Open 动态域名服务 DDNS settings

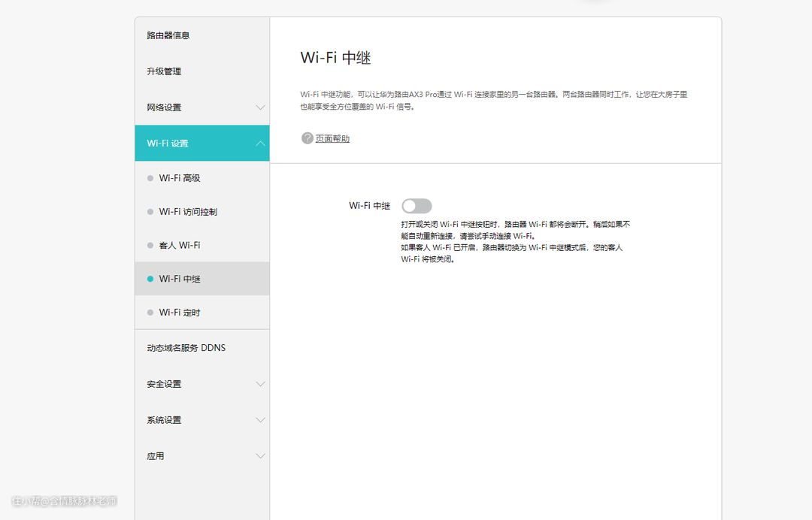tap(186, 348)
